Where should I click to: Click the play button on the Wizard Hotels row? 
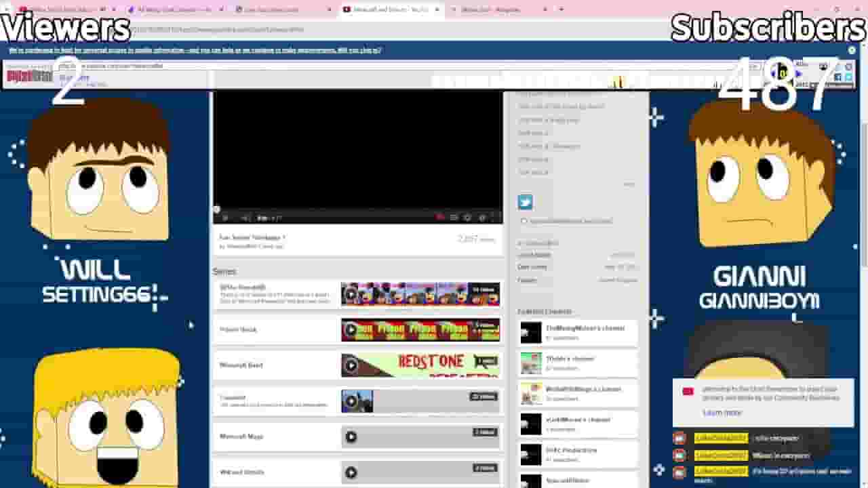(x=351, y=472)
